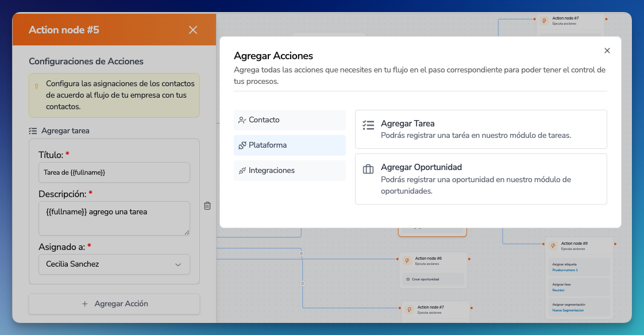Click the Nueva Segmentacion value

point(568,310)
